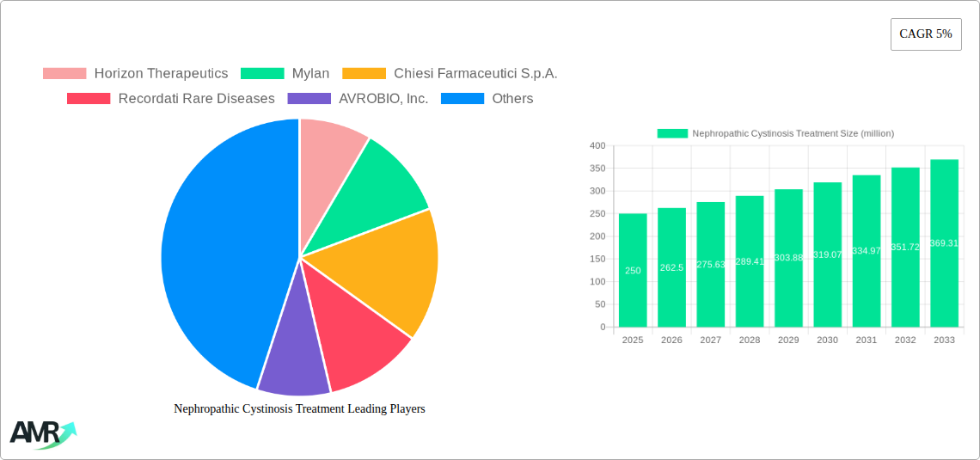
Task: Click the CAGR 5% button
Action: pos(925,34)
